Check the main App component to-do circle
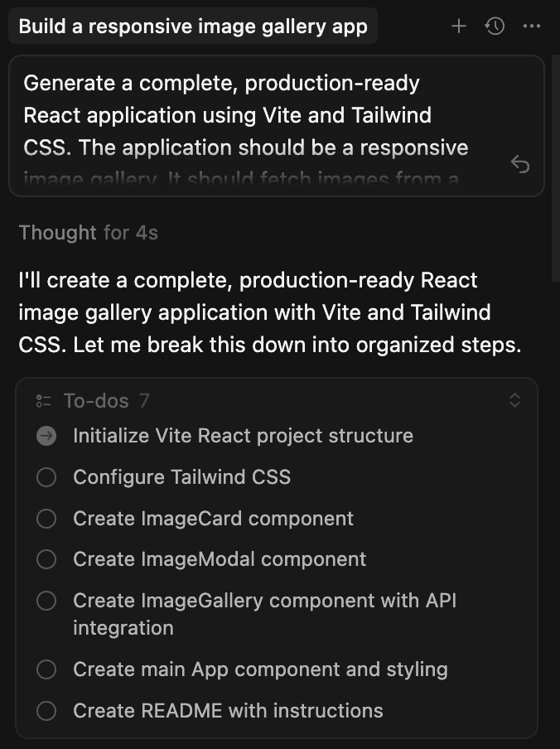Viewport: 560px width, 749px height. (x=46, y=669)
